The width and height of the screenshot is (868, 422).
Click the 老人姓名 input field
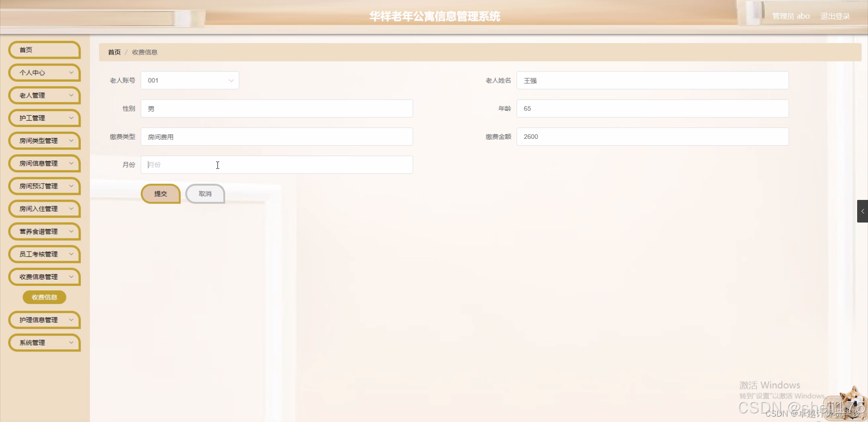pos(652,81)
